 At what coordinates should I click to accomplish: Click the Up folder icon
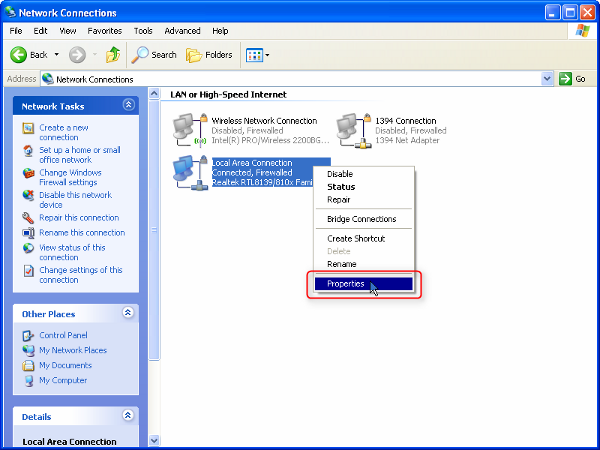pyautogui.click(x=113, y=55)
